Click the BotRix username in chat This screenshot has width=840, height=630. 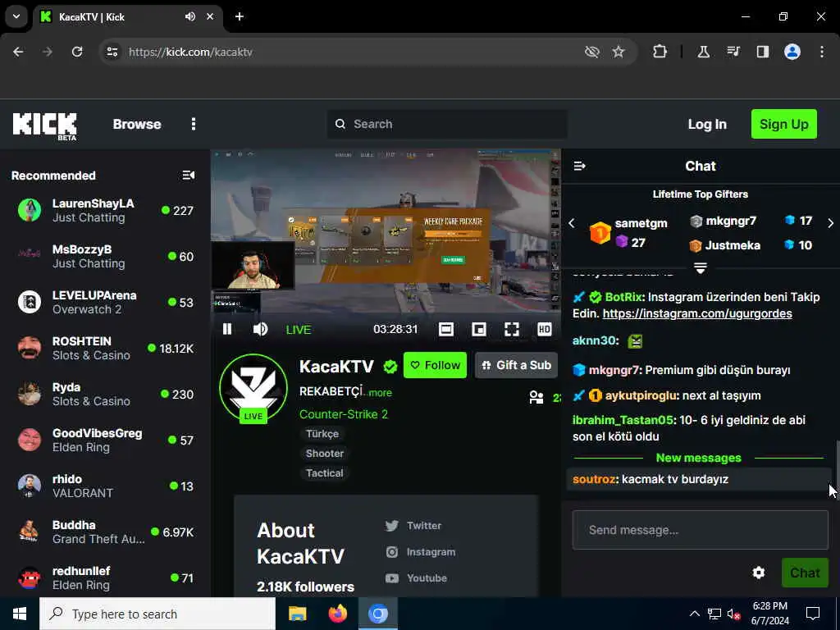(623, 297)
